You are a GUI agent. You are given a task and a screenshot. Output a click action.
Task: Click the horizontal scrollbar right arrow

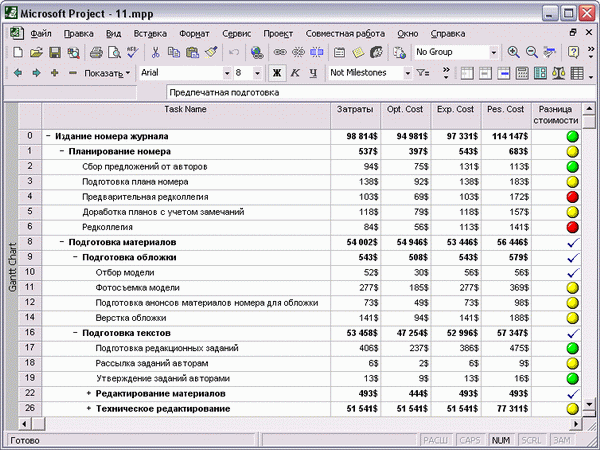[x=576, y=424]
